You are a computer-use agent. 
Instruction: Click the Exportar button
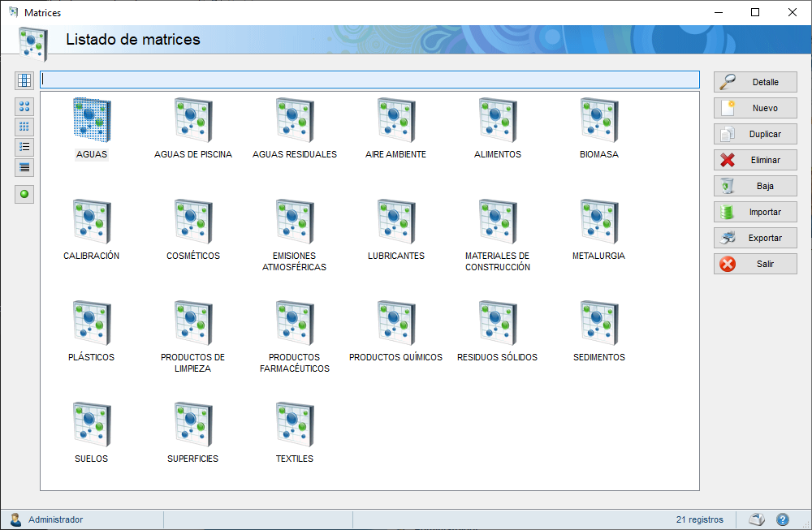pos(755,238)
